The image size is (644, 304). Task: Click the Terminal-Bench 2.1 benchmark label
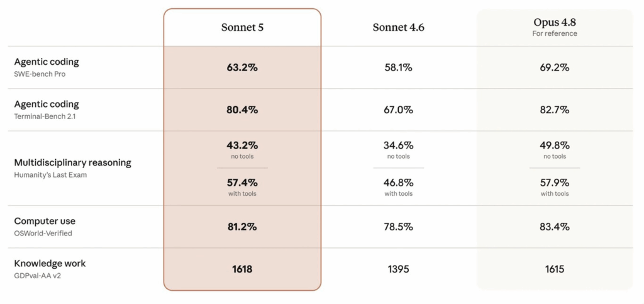click(45, 116)
